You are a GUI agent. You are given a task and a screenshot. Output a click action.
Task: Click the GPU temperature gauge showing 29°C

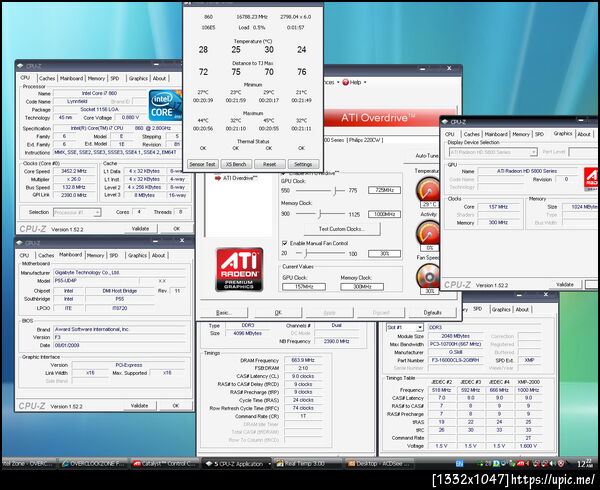click(428, 189)
